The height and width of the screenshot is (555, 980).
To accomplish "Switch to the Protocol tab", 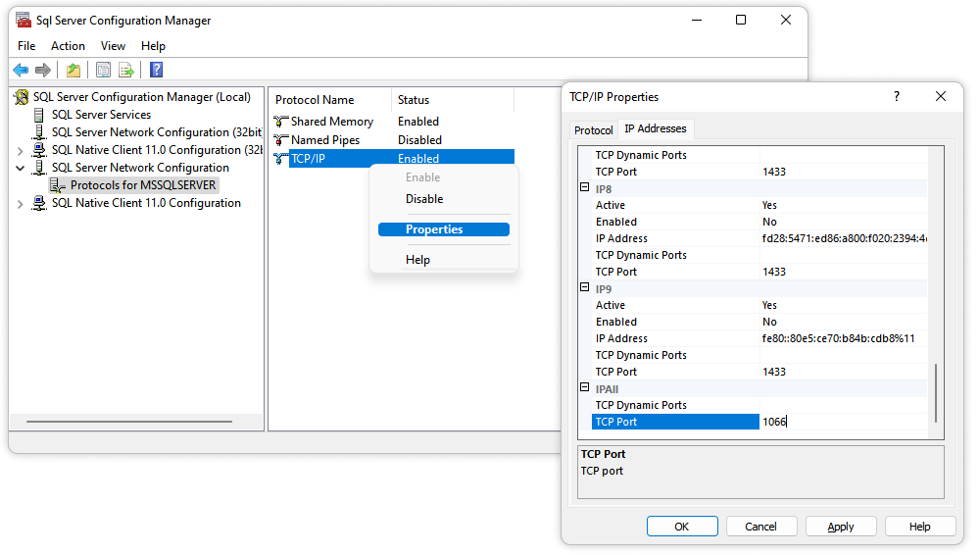I will pyautogui.click(x=593, y=130).
